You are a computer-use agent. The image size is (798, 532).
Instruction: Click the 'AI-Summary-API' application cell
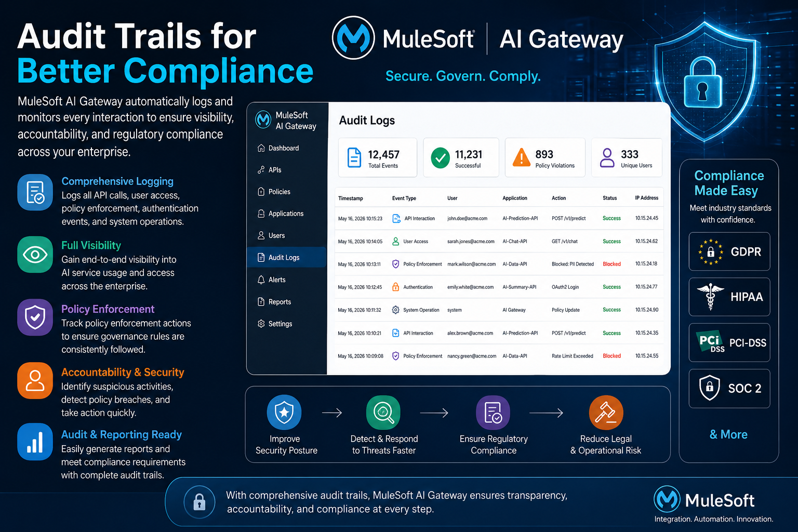[520, 287]
